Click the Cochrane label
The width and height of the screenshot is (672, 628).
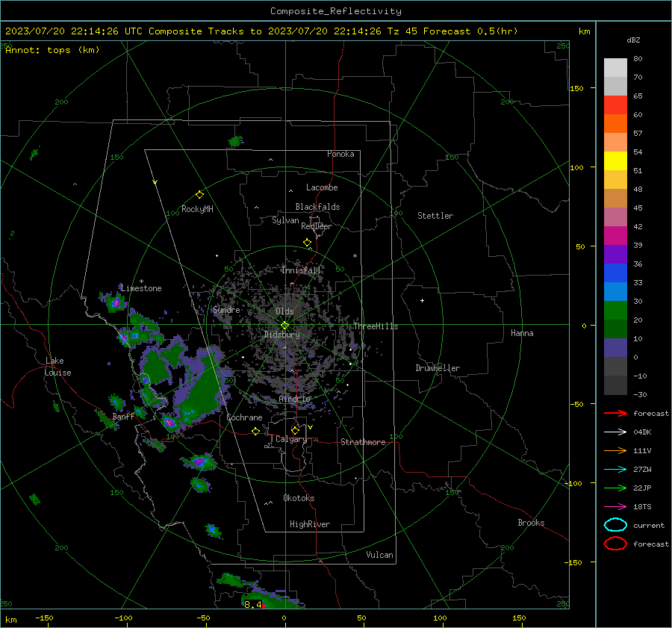pyautogui.click(x=244, y=417)
